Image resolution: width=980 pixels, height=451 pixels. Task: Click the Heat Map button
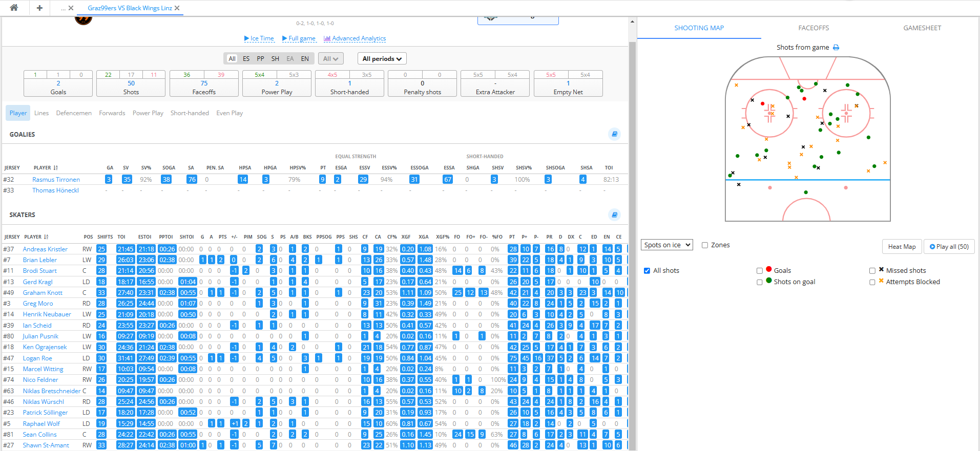click(902, 247)
